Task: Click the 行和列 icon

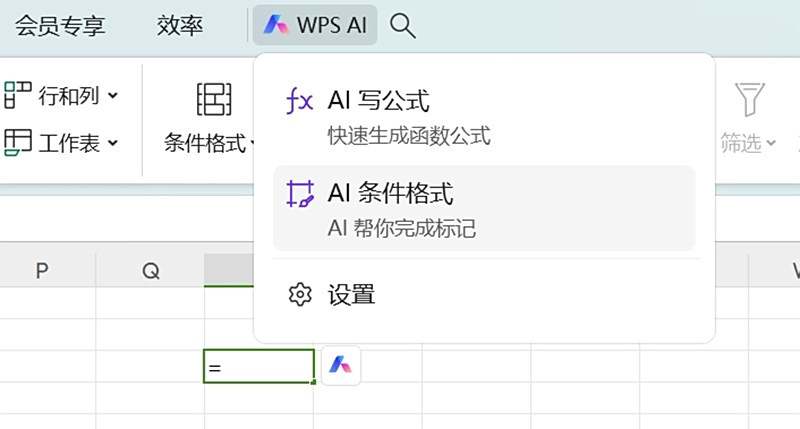Action: point(18,95)
